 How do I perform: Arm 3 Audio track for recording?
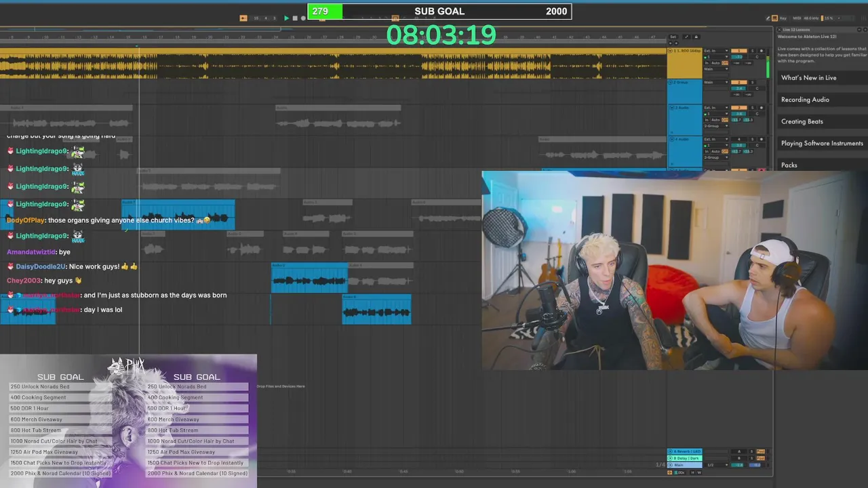pyautogui.click(x=762, y=108)
